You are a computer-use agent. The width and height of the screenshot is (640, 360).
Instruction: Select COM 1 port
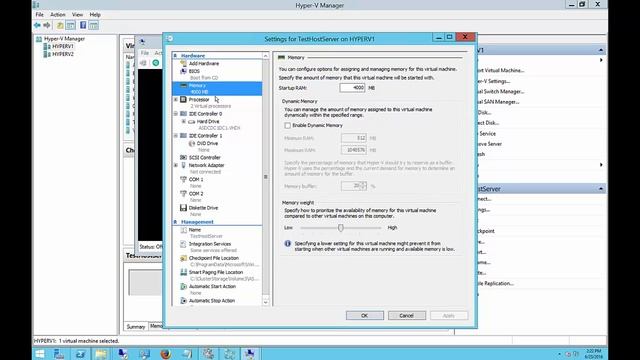coord(196,180)
